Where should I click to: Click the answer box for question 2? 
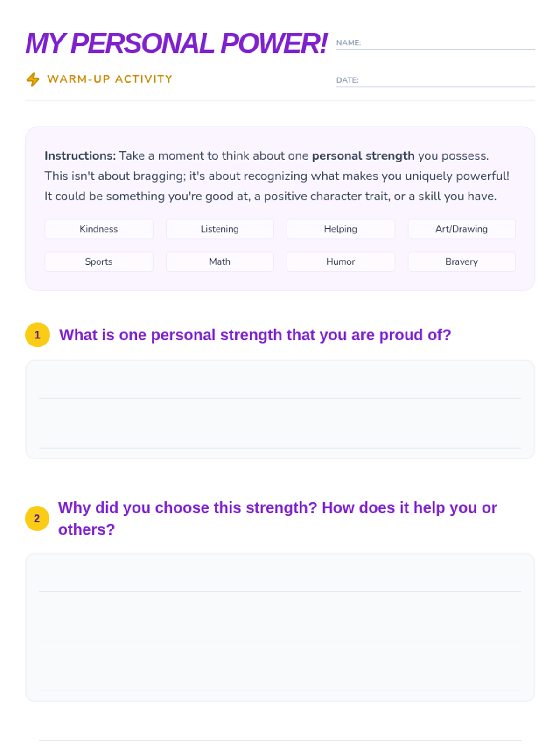pyautogui.click(x=280, y=627)
